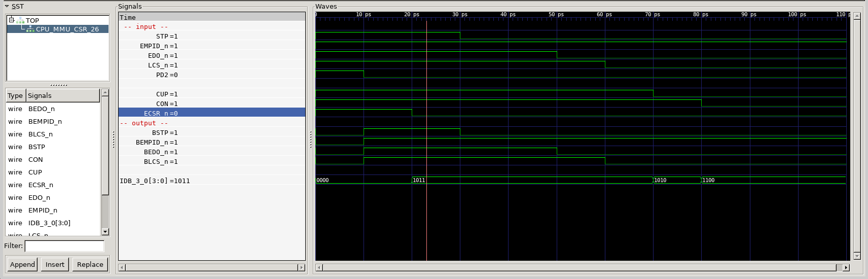The image size is (868, 279).
Task: Click the Type column header
Action: (15, 95)
